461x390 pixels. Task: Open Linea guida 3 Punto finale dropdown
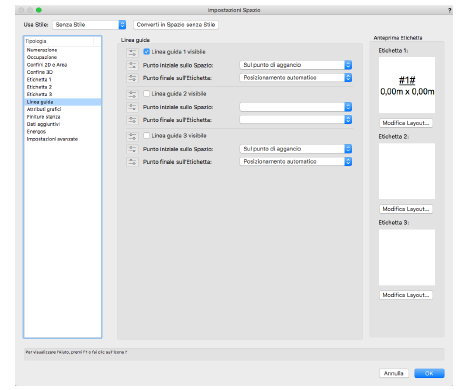click(x=296, y=162)
